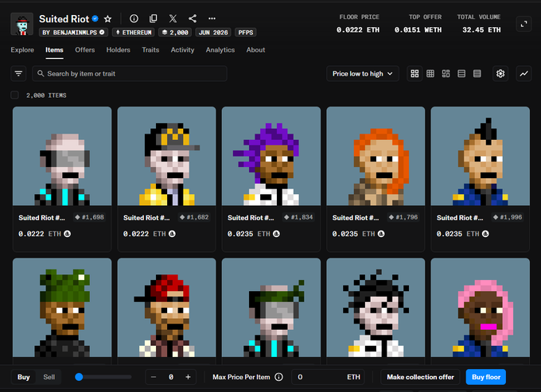The width and height of the screenshot is (541, 392).
Task: Switch to small dense grid view
Action: click(430, 73)
